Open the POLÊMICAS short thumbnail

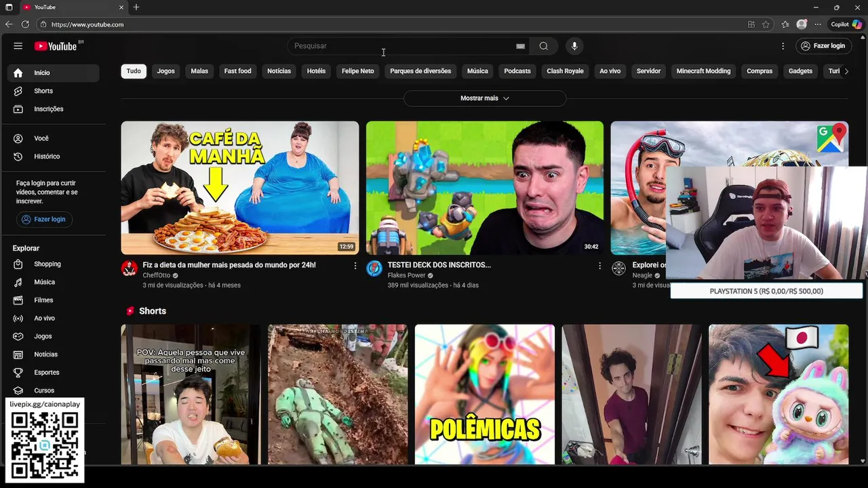click(485, 394)
